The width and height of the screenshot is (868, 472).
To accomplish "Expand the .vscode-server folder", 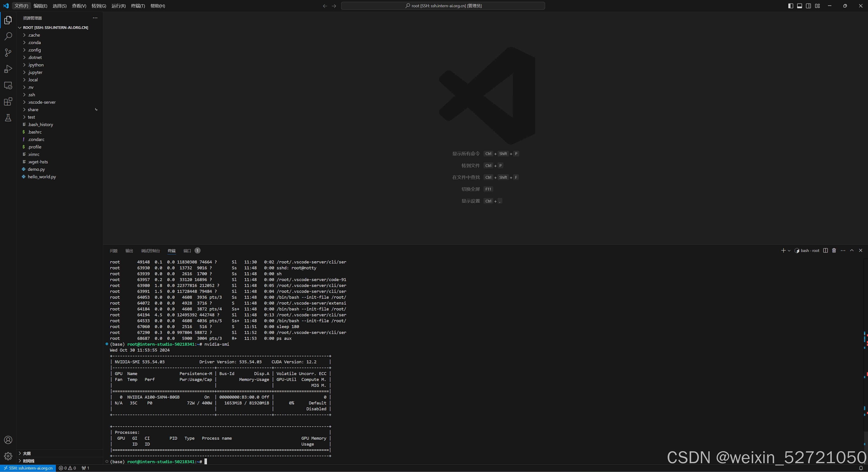I will 41,102.
